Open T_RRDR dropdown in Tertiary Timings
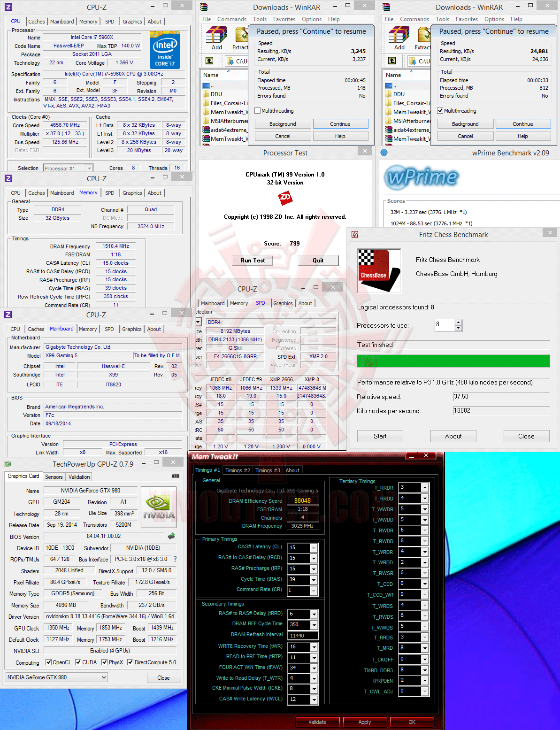The image size is (560, 730). 425,487
